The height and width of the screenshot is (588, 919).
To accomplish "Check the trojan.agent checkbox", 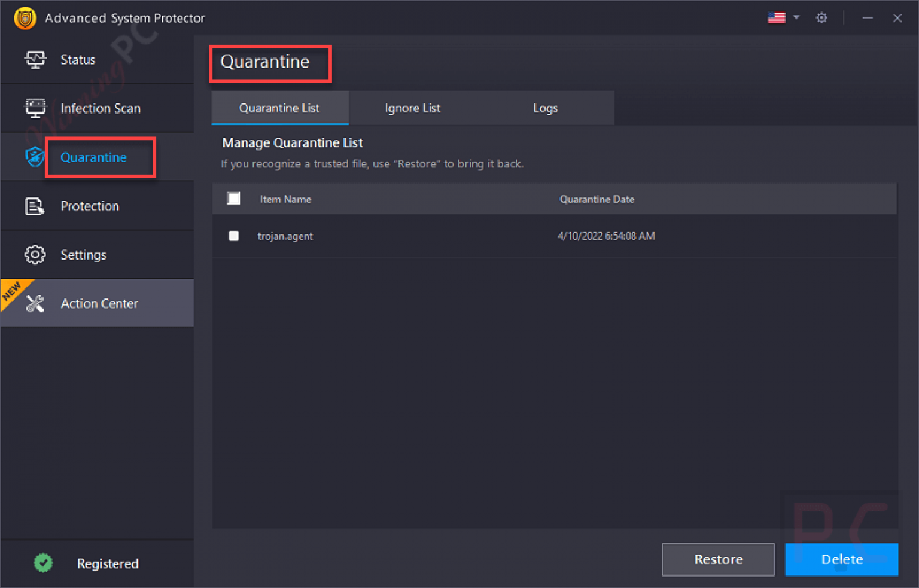I will (x=234, y=236).
